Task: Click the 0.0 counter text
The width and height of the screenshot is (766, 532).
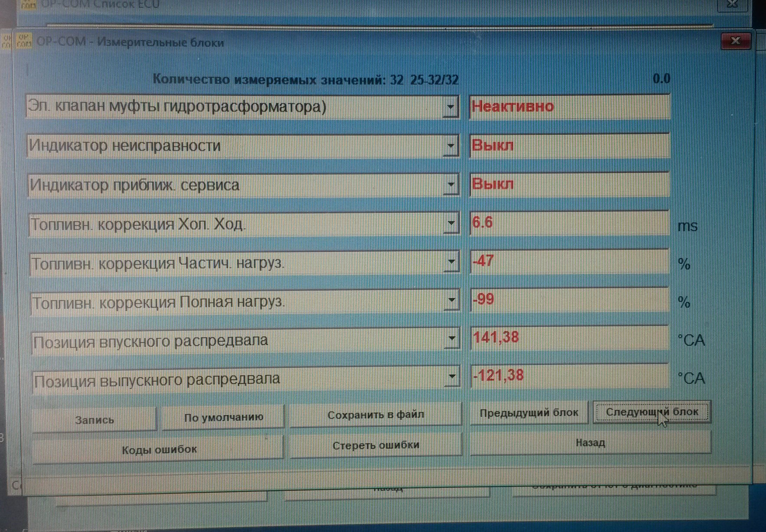Action: [x=661, y=79]
